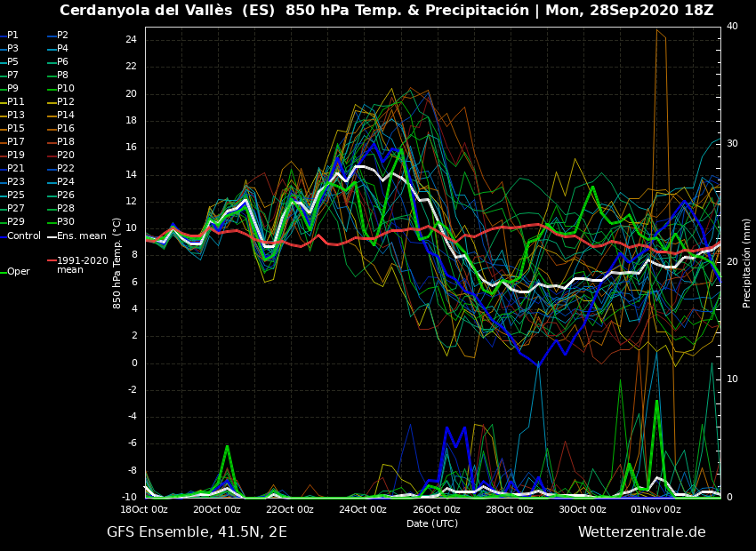Click the P16 legend entry
Viewport: 756px width, 551px height.
click(66, 129)
